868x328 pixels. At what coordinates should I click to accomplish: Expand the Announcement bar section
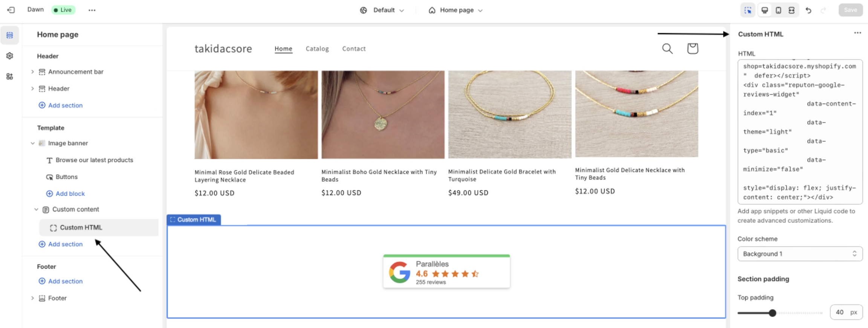coord(32,72)
